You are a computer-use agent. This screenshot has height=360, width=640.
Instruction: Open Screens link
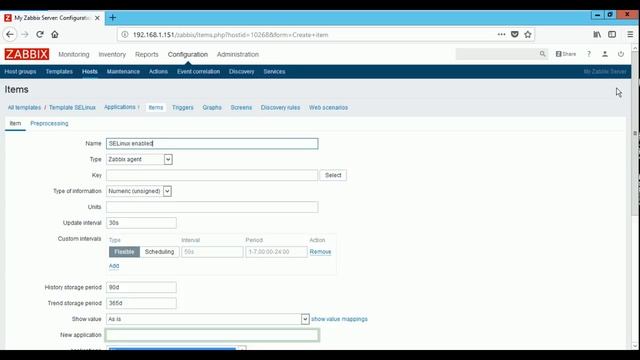[x=241, y=108]
